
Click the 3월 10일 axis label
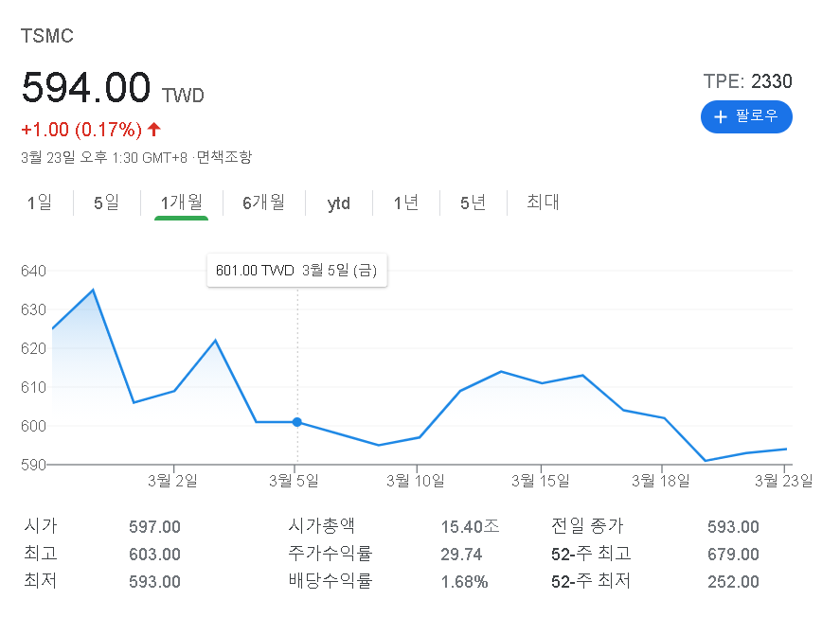click(416, 481)
